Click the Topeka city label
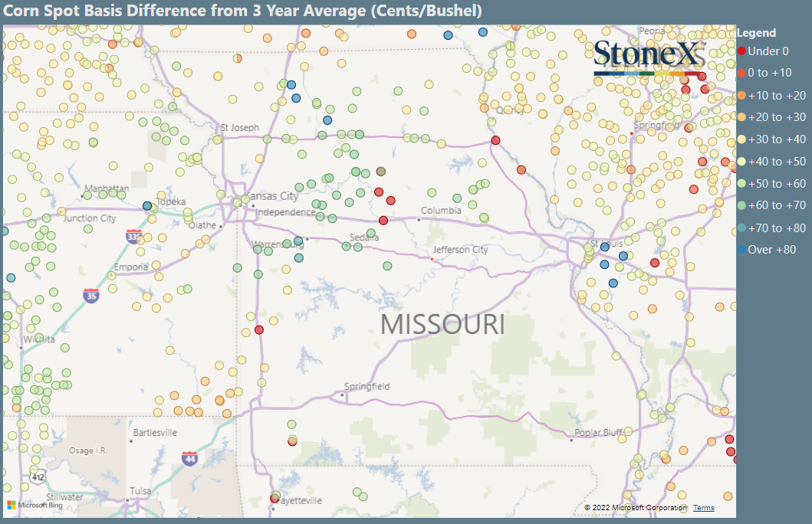The image size is (812, 524). pyautogui.click(x=170, y=201)
